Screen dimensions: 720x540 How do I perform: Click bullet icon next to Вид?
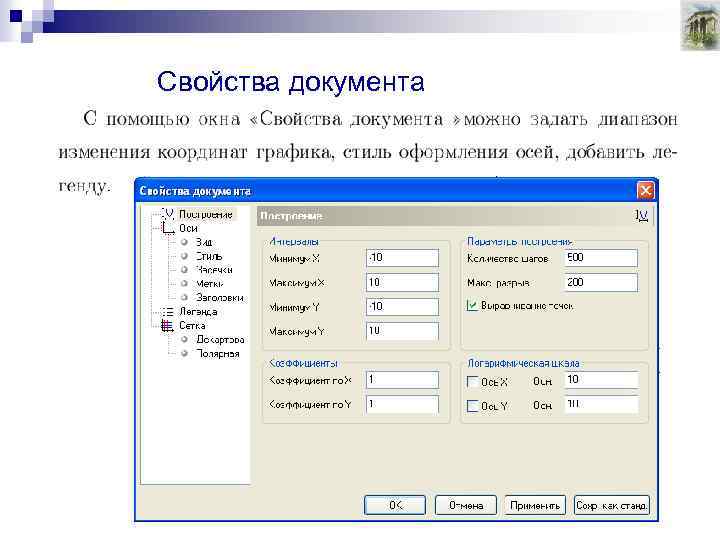(x=185, y=242)
